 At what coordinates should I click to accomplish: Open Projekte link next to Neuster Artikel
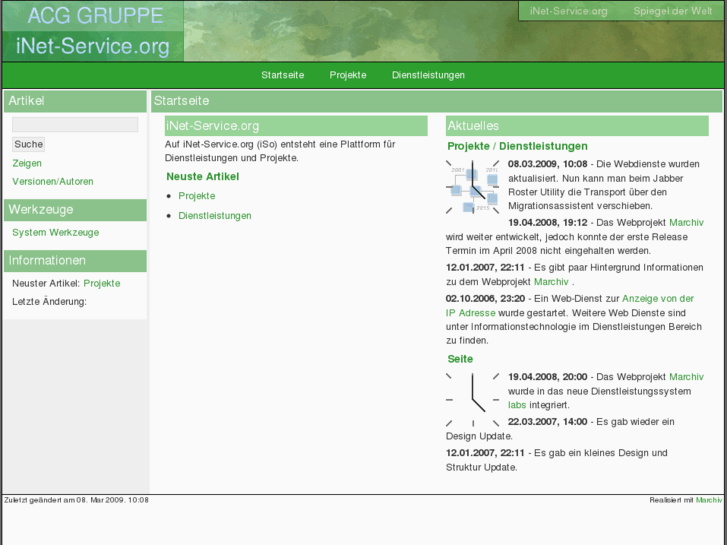coord(102,283)
